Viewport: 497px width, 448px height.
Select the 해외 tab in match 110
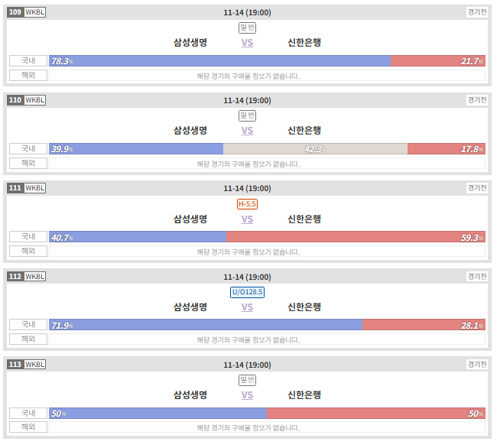pos(28,163)
